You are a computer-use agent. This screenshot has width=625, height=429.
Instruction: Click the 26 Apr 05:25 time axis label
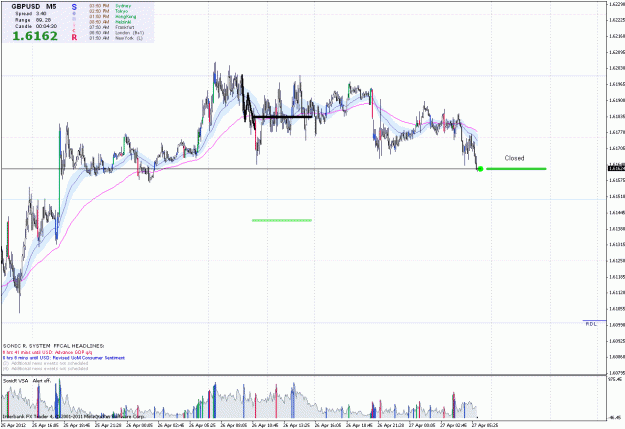[202, 425]
